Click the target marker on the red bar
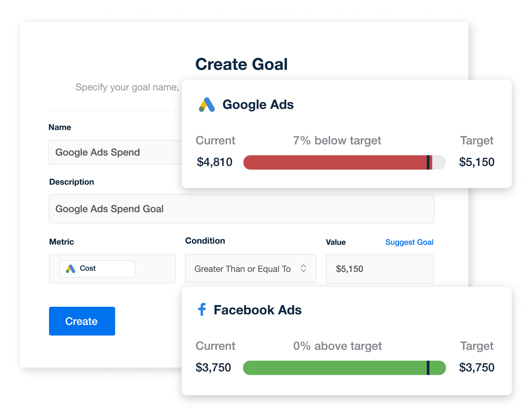 tap(428, 162)
